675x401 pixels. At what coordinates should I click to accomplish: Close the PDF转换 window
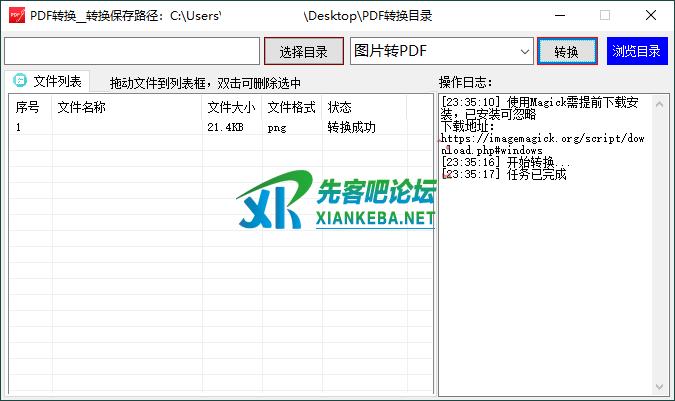(x=651, y=15)
